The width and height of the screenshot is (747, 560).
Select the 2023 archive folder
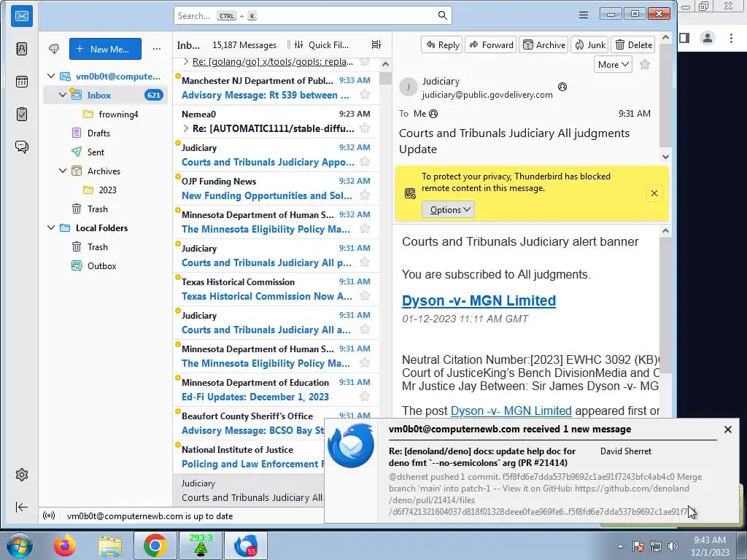(105, 190)
